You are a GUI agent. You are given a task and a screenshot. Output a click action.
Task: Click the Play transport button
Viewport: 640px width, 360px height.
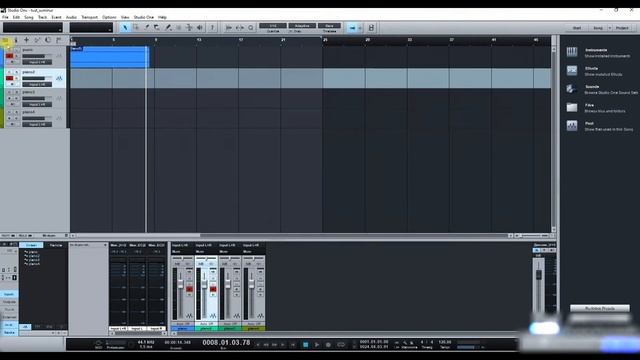(317, 345)
